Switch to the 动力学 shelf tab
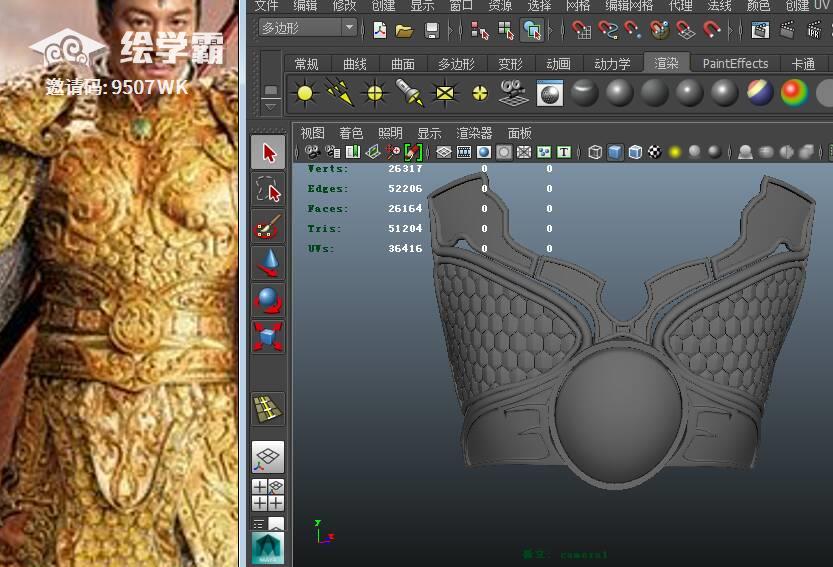This screenshot has width=833, height=567. [612, 64]
